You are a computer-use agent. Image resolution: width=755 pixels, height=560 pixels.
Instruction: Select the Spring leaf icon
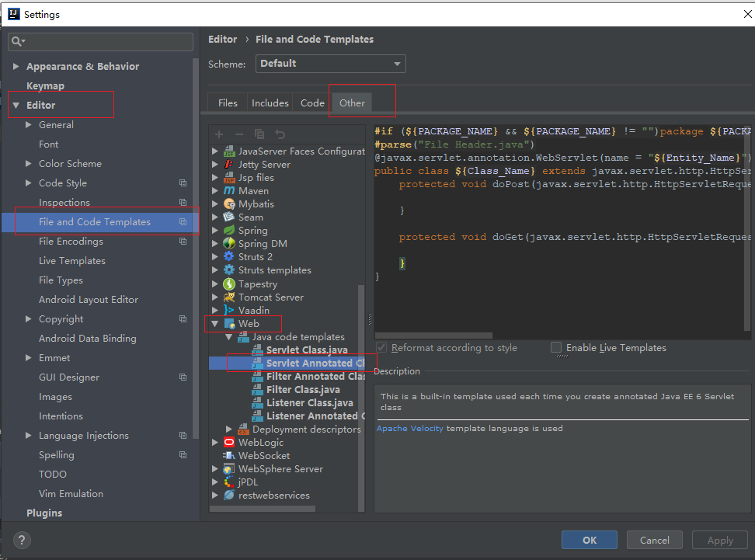tap(229, 231)
